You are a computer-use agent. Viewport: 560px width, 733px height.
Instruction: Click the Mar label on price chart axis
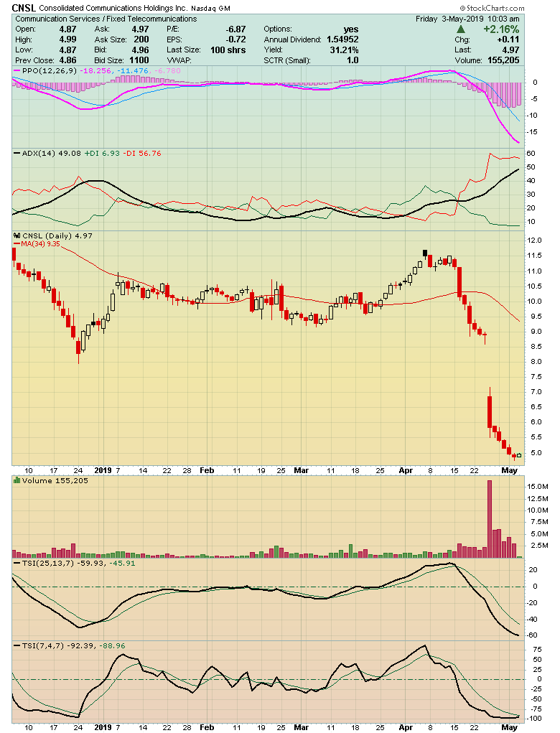[x=301, y=470]
